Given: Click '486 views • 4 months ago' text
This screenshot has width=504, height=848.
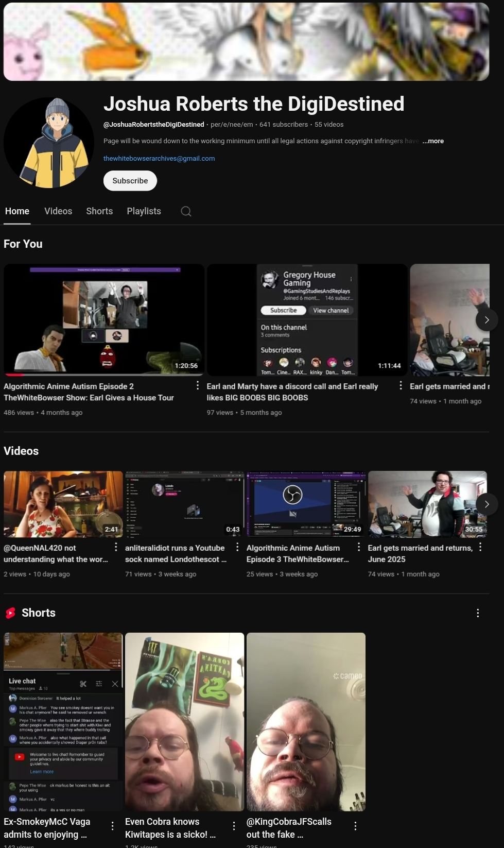Looking at the screenshot, I should click(43, 413).
